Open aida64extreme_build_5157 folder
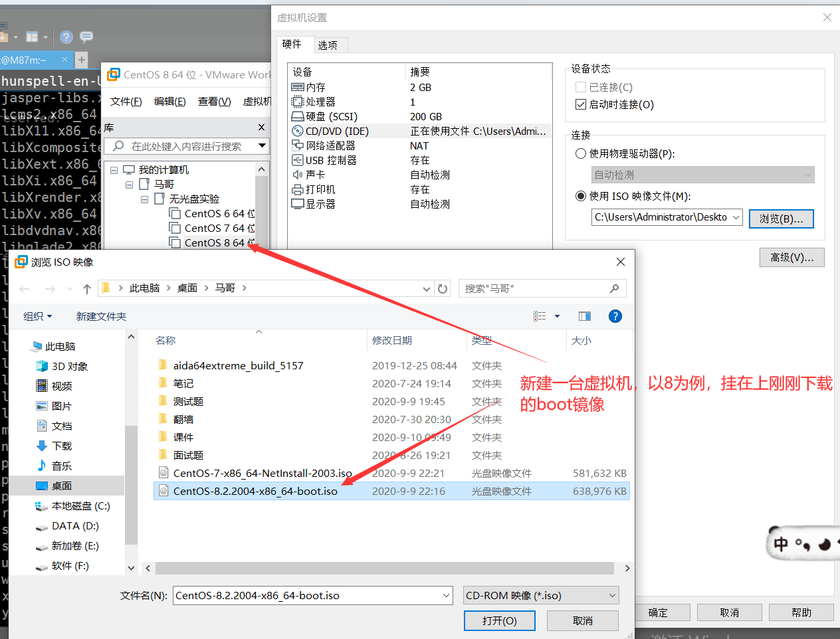This screenshot has height=639, width=840. [238, 365]
